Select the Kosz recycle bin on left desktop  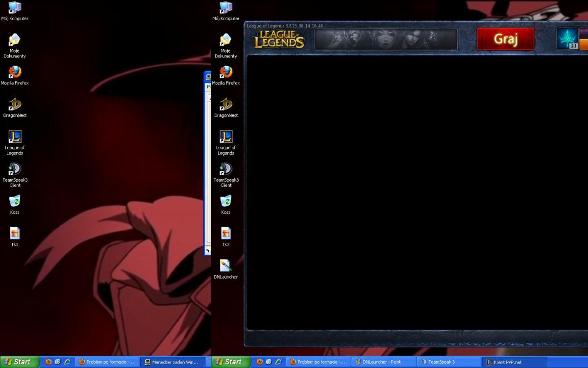point(15,205)
